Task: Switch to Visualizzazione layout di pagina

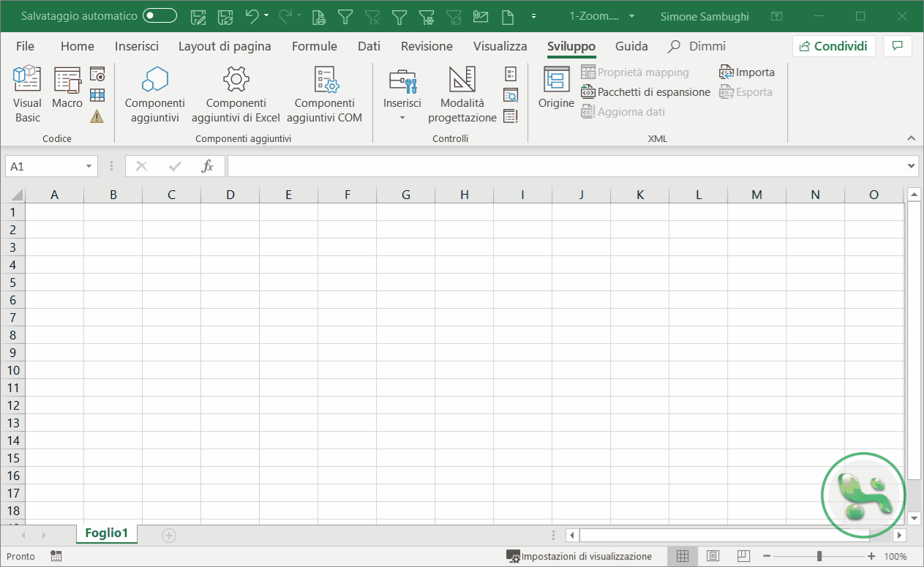Action: [712, 556]
